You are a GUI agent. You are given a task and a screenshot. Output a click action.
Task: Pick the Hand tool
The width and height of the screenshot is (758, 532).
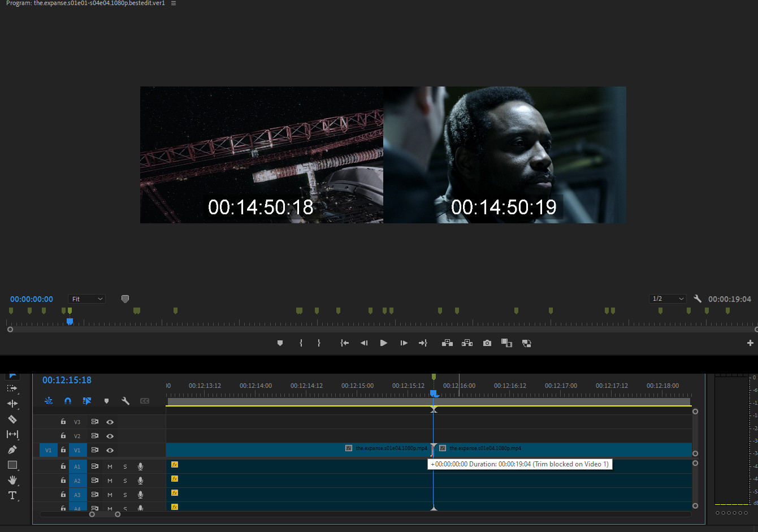click(x=12, y=480)
